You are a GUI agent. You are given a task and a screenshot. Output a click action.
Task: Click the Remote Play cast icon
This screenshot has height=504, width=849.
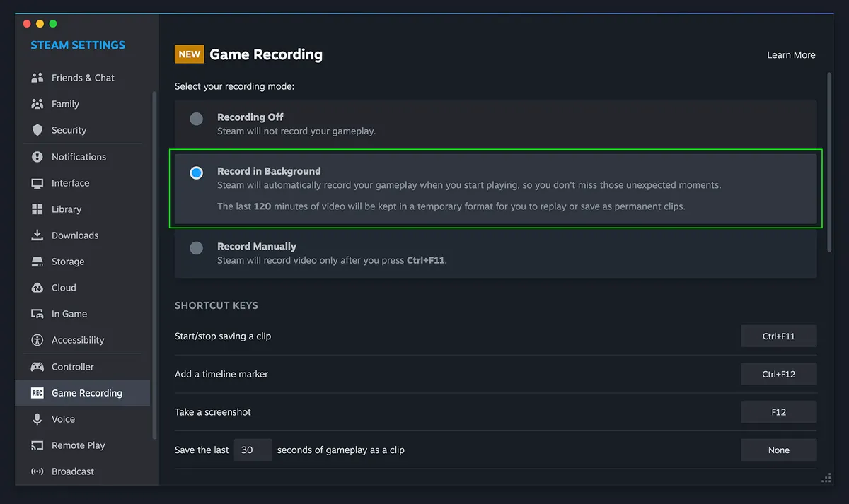click(x=37, y=445)
